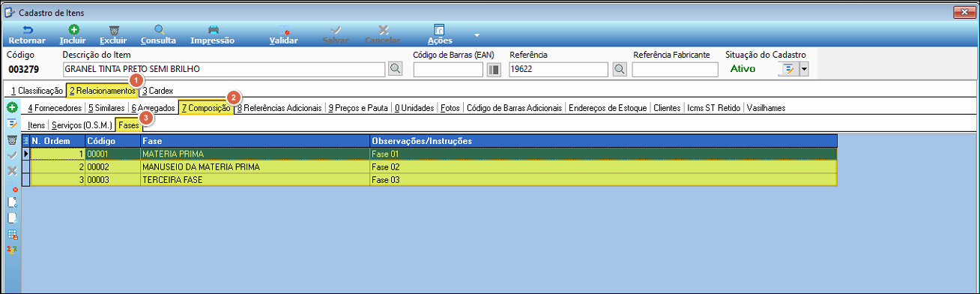Click the grid table icon in the sidebar
This screenshot has width=980, height=294.
[12, 234]
